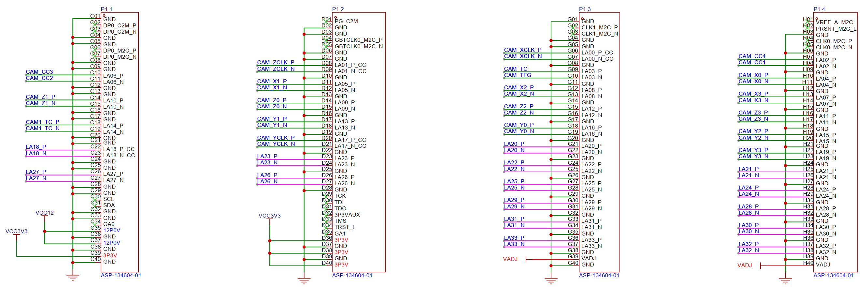The height and width of the screenshot is (288, 868).
Task: Click the CAM_TC net label
Action: (x=516, y=69)
